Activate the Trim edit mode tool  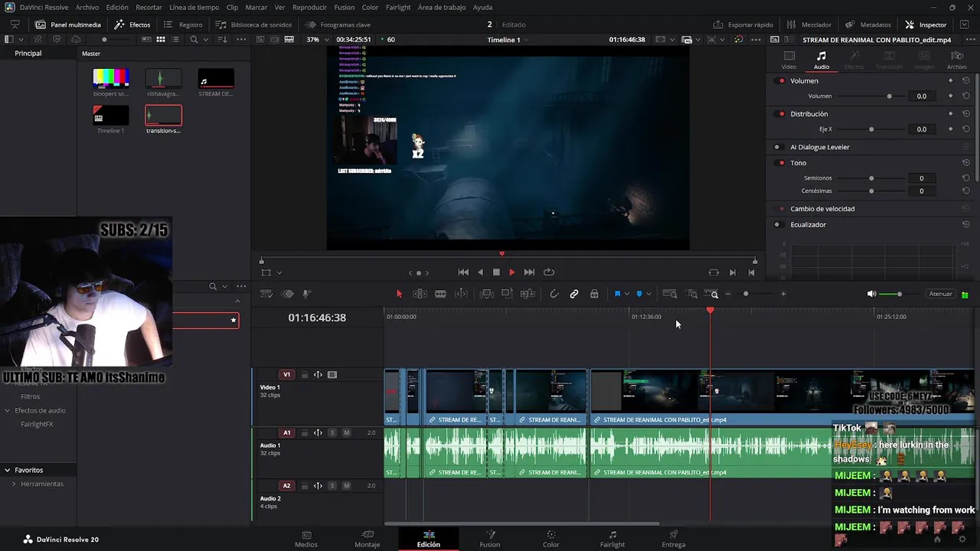(420, 294)
